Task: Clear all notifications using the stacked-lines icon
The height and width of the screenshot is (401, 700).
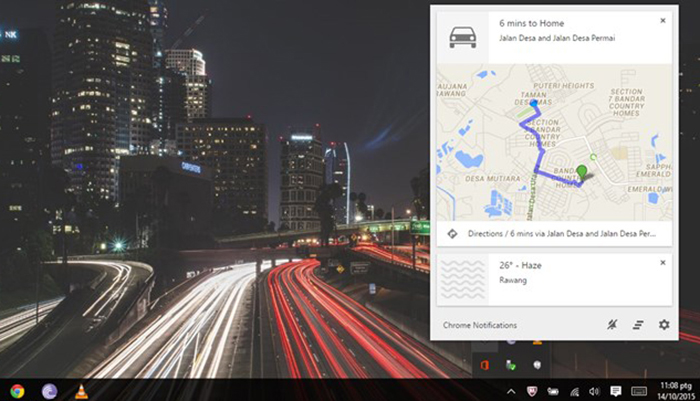Action: click(x=637, y=325)
